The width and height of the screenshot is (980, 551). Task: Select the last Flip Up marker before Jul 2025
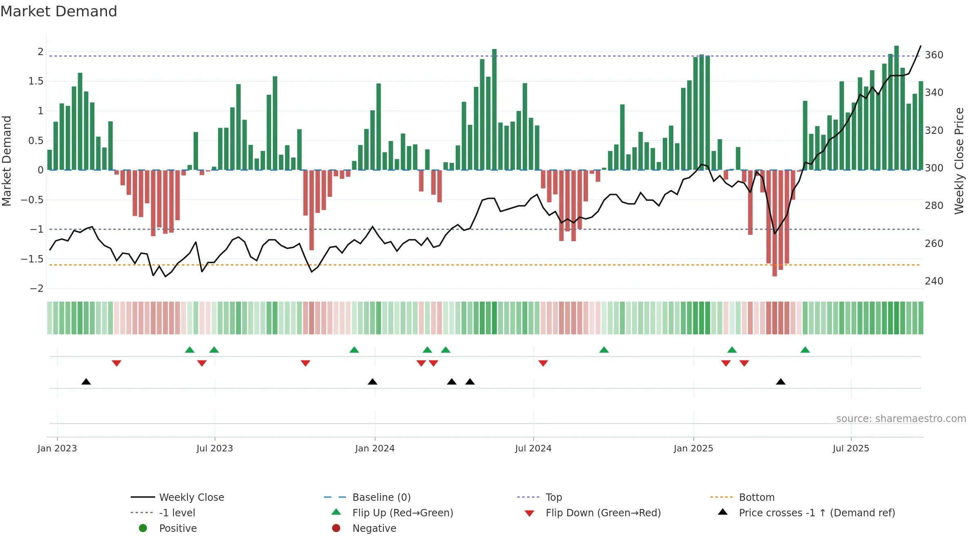pyautogui.click(x=805, y=350)
